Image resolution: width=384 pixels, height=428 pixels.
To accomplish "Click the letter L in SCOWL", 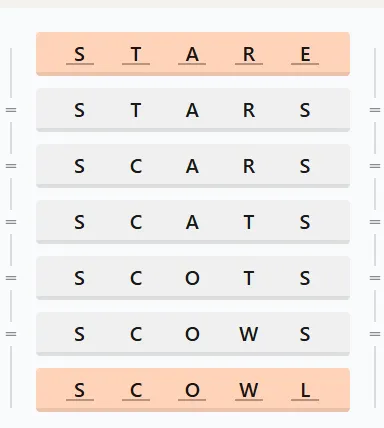I will click(x=305, y=390).
